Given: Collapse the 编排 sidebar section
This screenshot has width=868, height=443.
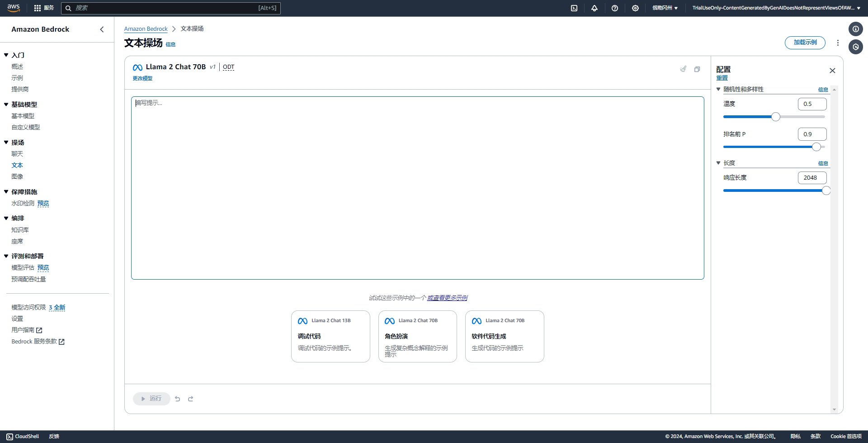Looking at the screenshot, I should (x=6, y=218).
